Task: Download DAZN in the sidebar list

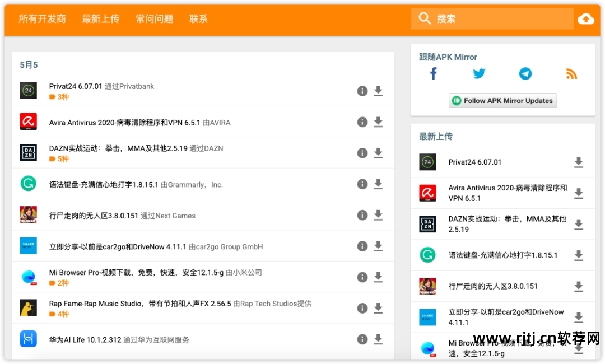Action: (x=578, y=225)
